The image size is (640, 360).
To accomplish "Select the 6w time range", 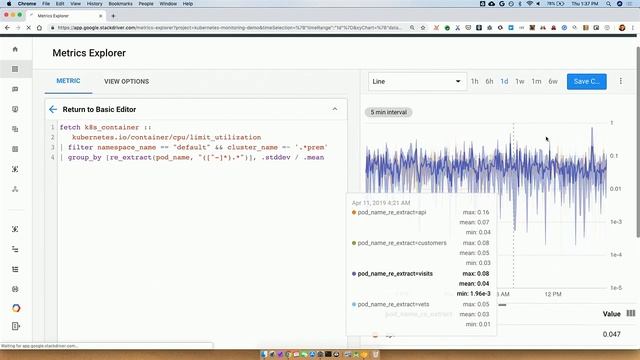I will [x=553, y=81].
